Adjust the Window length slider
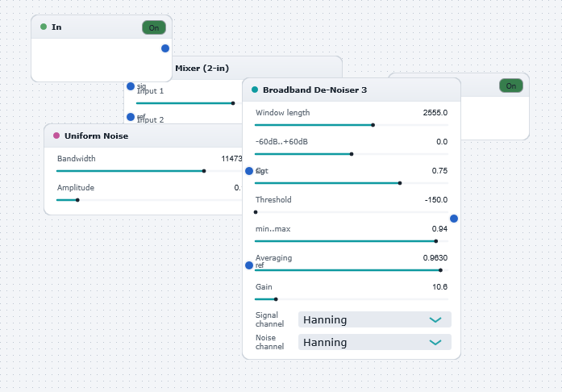The width and height of the screenshot is (562, 392). click(x=352, y=125)
